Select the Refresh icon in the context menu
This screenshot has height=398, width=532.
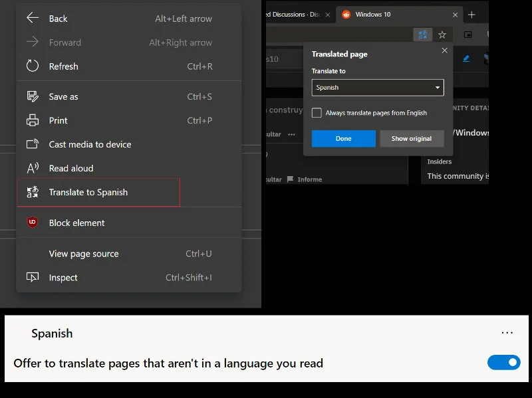(x=33, y=66)
